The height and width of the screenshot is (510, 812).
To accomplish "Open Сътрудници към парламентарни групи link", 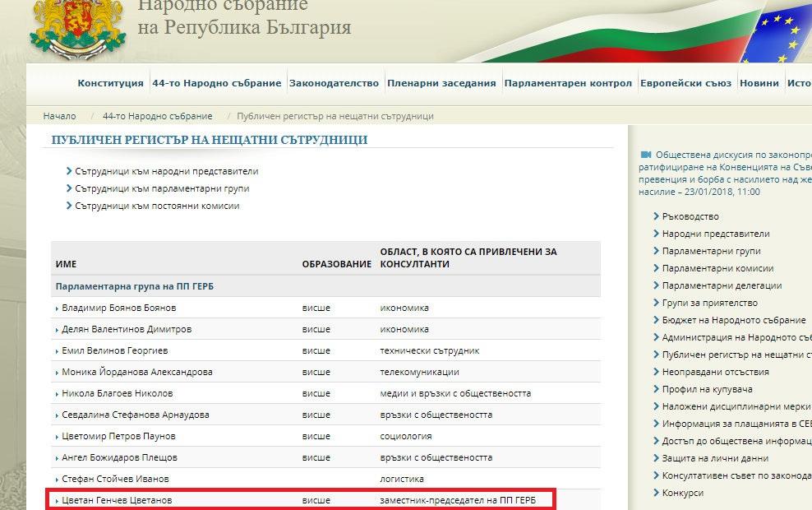I will pos(162,188).
